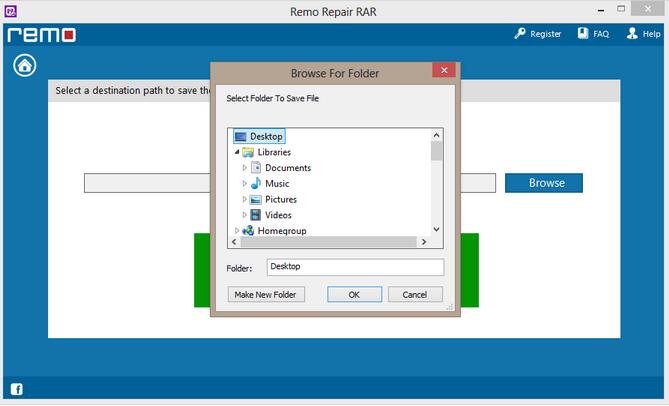Click the Folder name input field
Viewport: 669px width, 406px height.
click(x=355, y=267)
